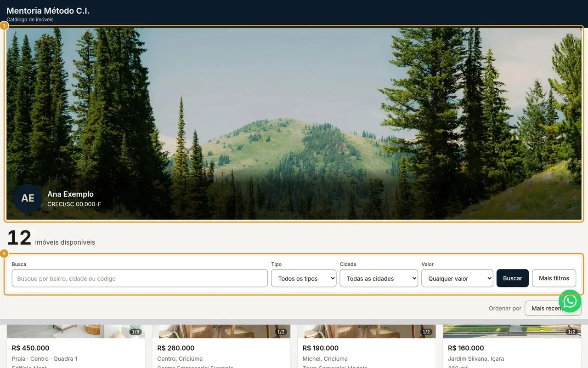The image size is (588, 368).
Task: Click Praia · Centro · Quadra 1 location
Action: pos(45,359)
